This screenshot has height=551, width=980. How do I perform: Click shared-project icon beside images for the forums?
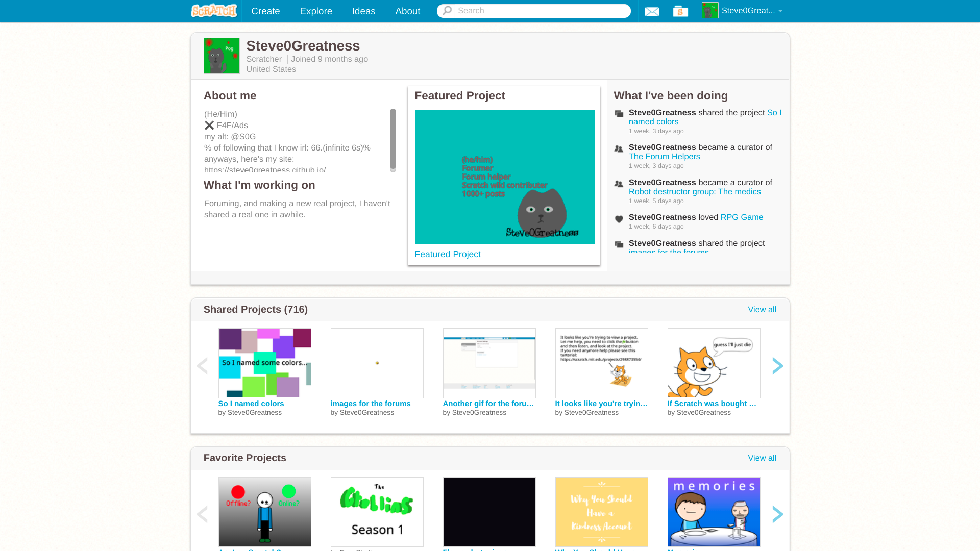(619, 245)
